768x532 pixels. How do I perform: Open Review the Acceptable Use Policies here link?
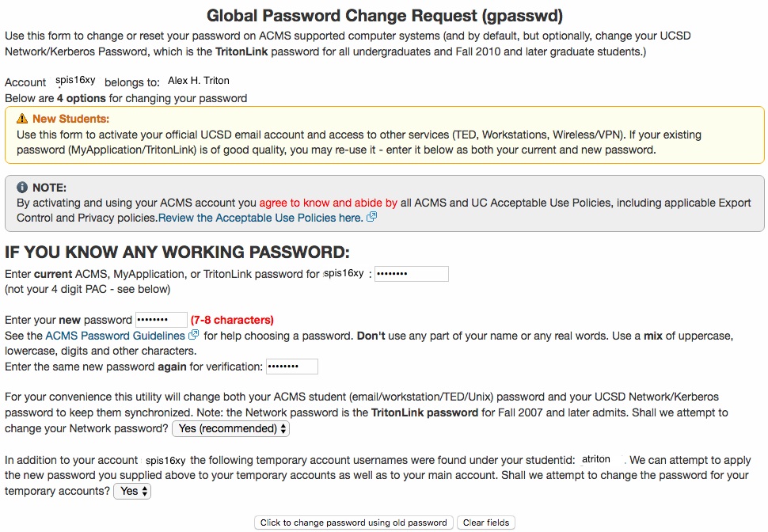tap(260, 218)
